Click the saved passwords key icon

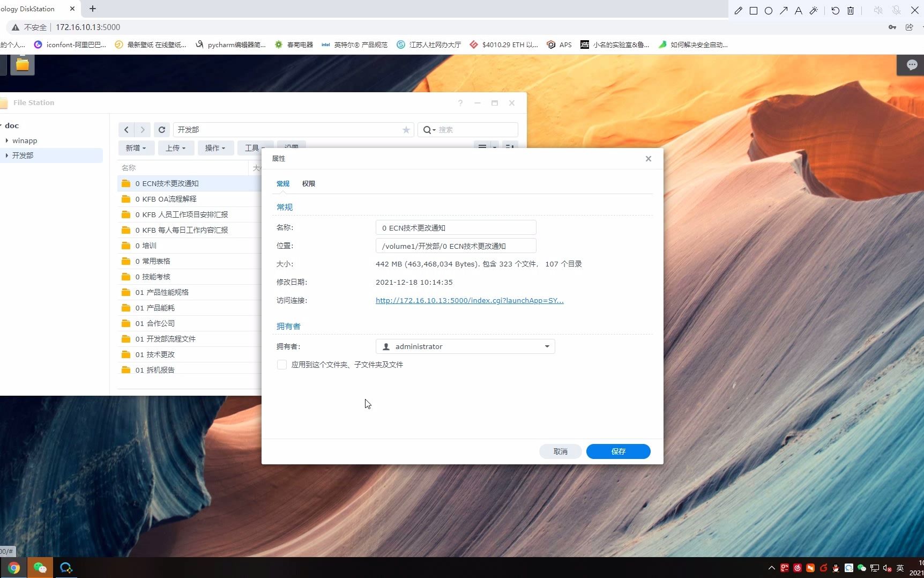[x=892, y=27]
